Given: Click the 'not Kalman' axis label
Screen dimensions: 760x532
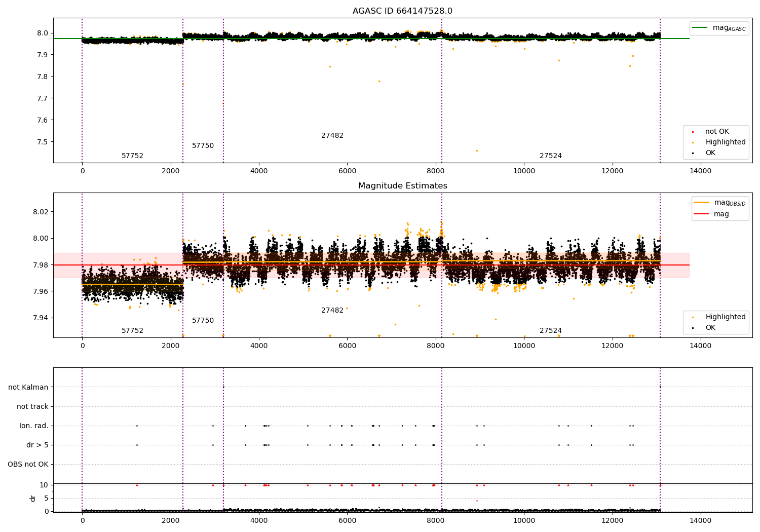Looking at the screenshot, I should pyautogui.click(x=28, y=387).
